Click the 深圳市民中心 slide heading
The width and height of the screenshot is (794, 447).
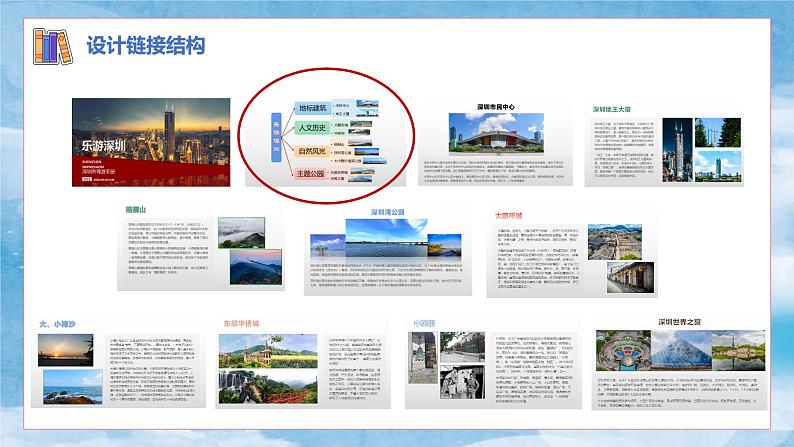(496, 107)
